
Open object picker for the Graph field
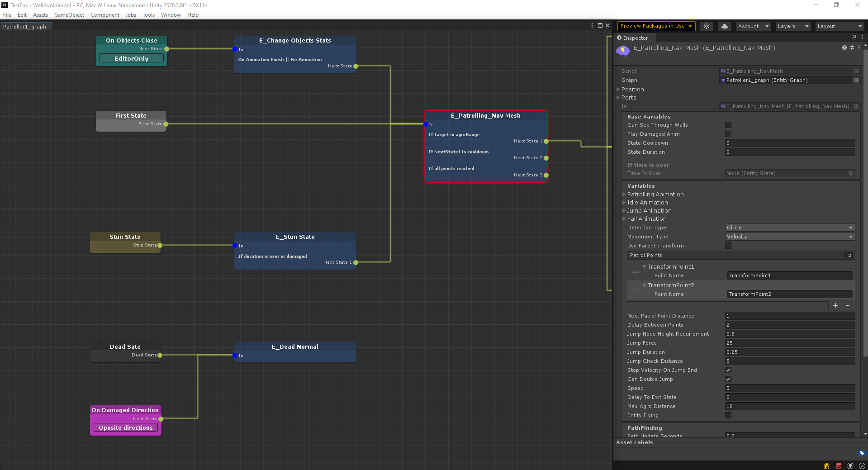[856, 80]
